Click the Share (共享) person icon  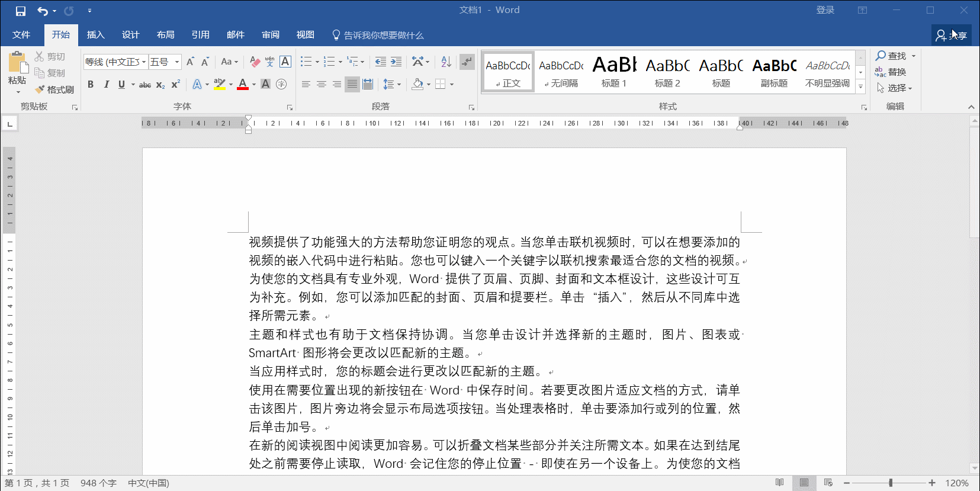point(951,36)
